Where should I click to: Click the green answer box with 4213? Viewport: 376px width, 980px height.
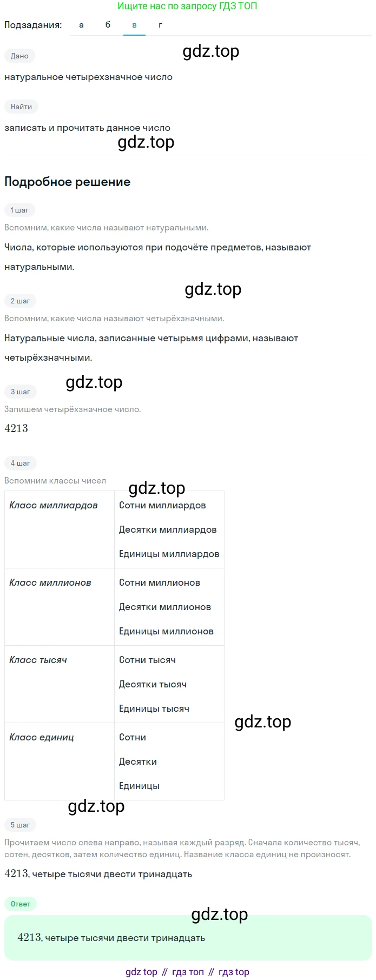pos(188,938)
